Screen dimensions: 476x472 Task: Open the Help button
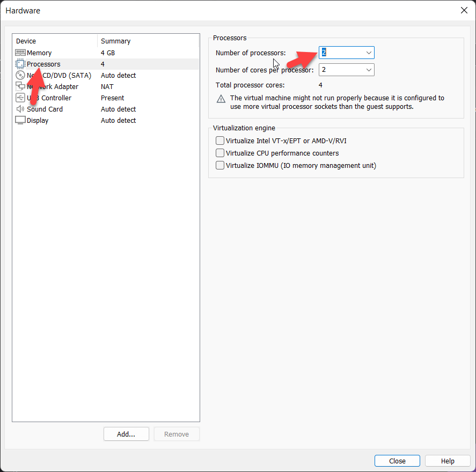click(x=448, y=461)
